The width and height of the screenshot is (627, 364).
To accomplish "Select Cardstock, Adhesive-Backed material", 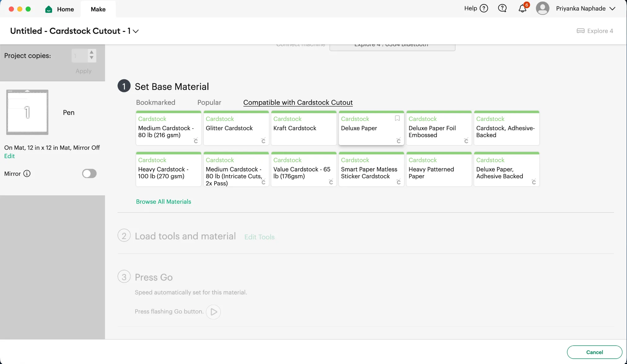I will [x=506, y=128].
